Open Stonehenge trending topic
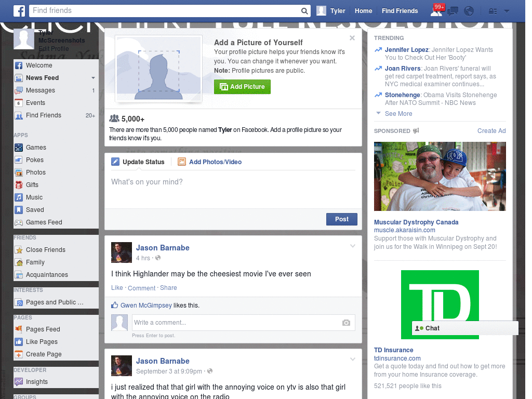This screenshot has height=399, width=532. click(x=403, y=95)
